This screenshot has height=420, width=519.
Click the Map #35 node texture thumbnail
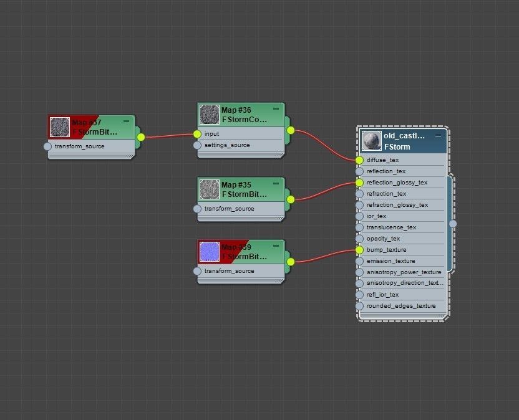tap(210, 189)
